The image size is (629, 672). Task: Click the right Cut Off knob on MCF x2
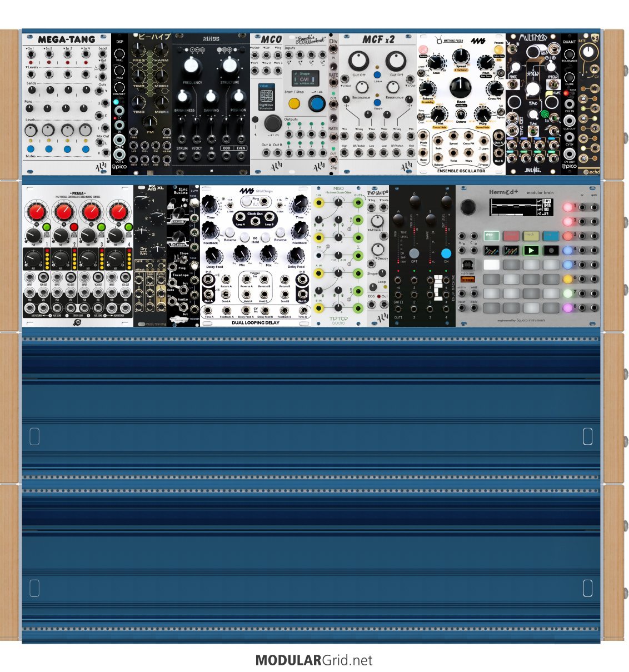[396, 61]
